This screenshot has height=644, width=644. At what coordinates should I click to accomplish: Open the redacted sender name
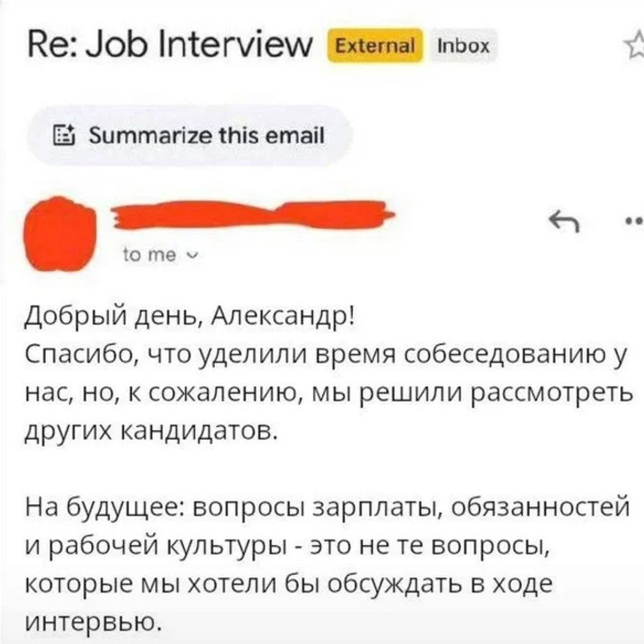point(252,214)
